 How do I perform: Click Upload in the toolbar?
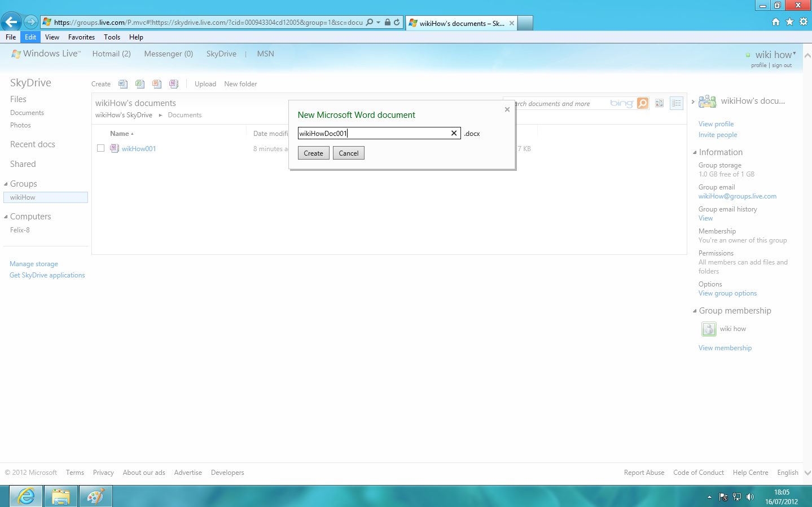205,84
